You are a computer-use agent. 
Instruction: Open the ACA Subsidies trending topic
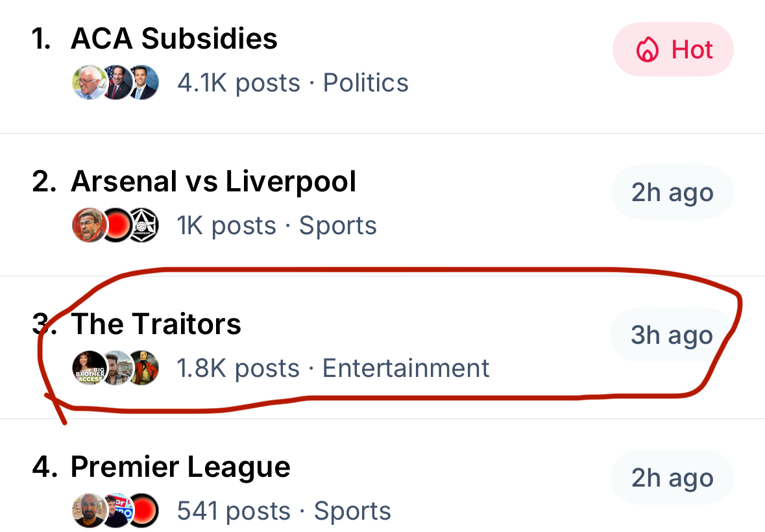click(x=174, y=39)
